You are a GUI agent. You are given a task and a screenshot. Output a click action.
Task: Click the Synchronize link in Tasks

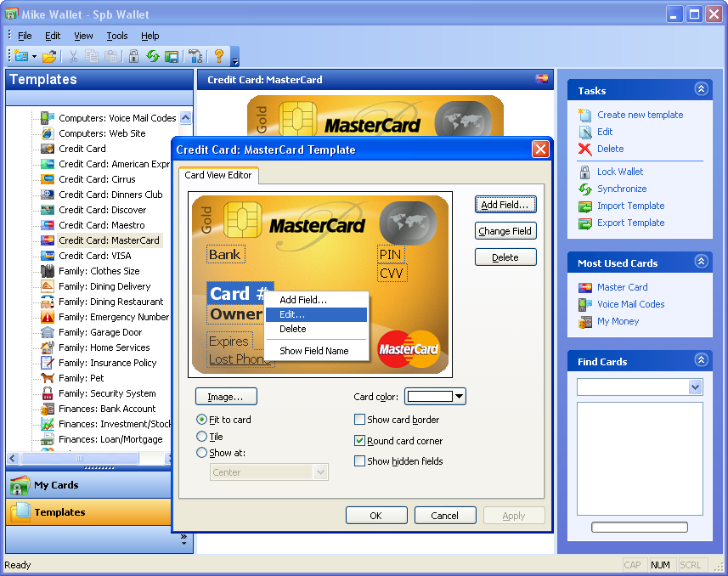(x=622, y=189)
